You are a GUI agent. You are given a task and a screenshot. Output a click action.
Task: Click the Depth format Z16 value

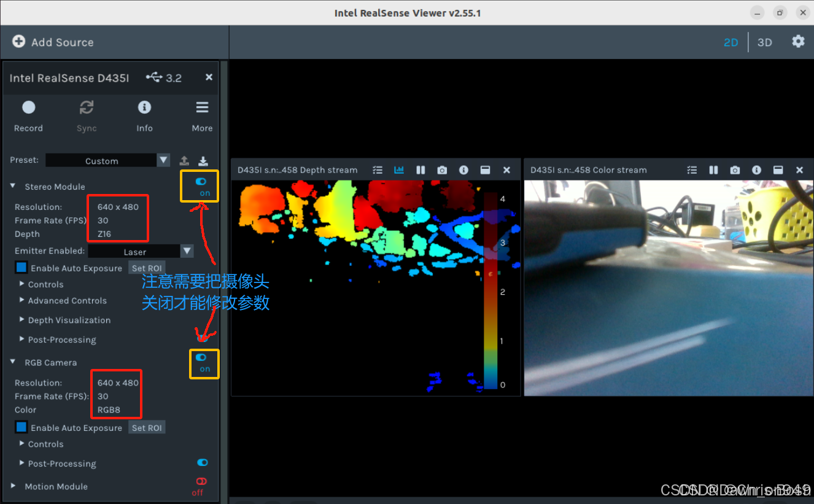[x=104, y=234]
